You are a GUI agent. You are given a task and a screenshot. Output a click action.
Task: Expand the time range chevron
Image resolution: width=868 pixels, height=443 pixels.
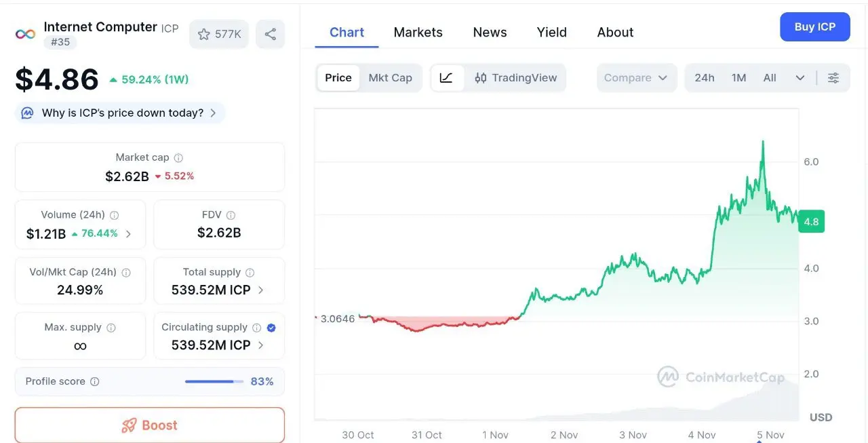click(x=800, y=78)
